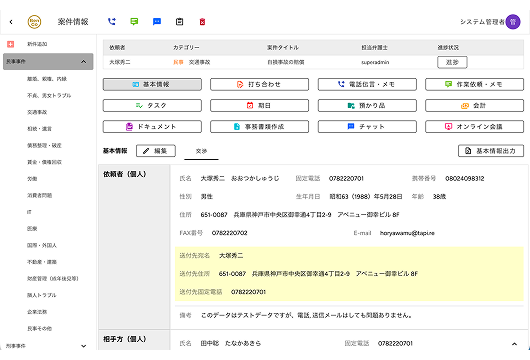Image resolution: width=530 pixels, height=360 pixels.
Task: Click client name 大塚秀二 in summary row
Action: coord(120,62)
